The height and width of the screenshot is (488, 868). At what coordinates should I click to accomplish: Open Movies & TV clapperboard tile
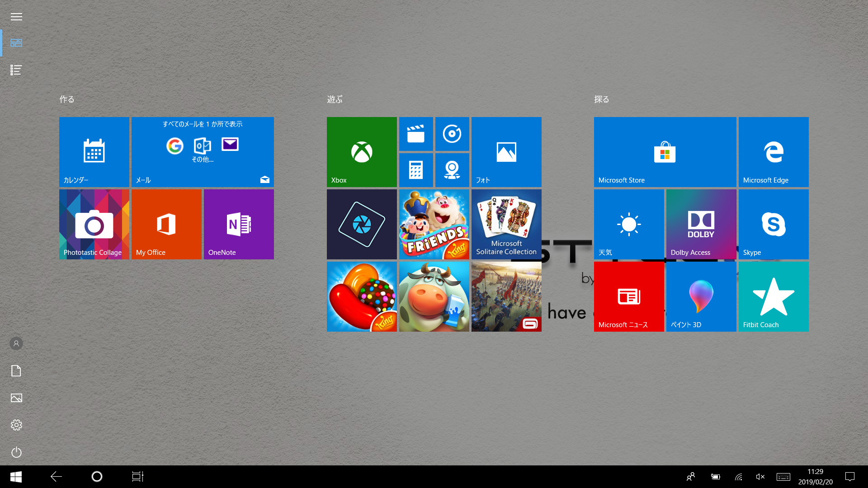tap(416, 134)
